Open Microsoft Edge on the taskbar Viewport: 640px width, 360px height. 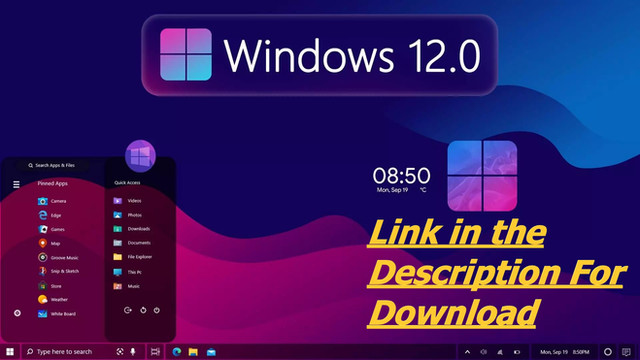pos(177,352)
